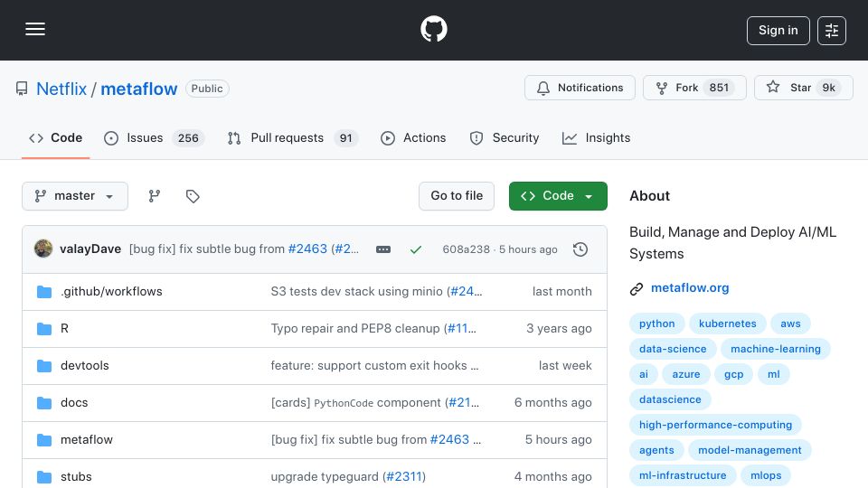Select the python topic tag
Image resolution: width=868 pixels, height=488 pixels.
tap(657, 324)
